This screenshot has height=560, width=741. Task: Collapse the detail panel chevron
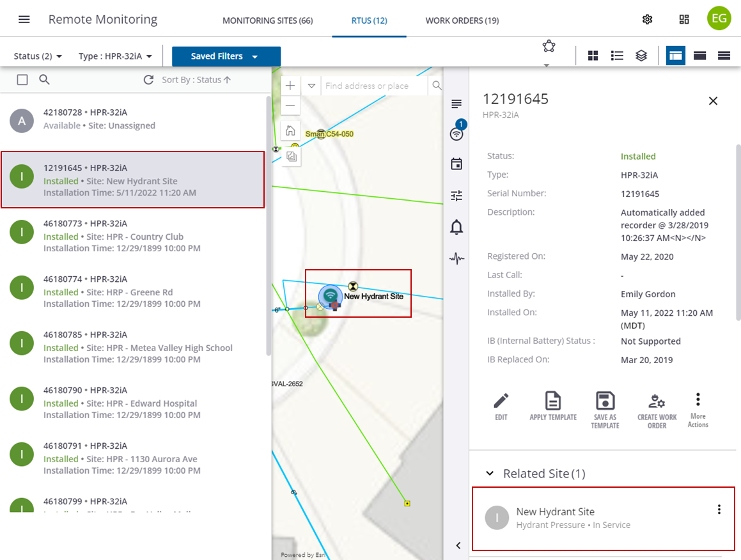click(x=458, y=545)
